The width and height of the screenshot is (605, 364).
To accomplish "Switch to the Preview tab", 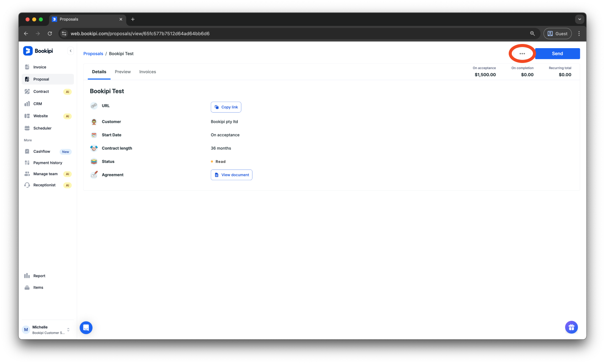I will pyautogui.click(x=123, y=72).
